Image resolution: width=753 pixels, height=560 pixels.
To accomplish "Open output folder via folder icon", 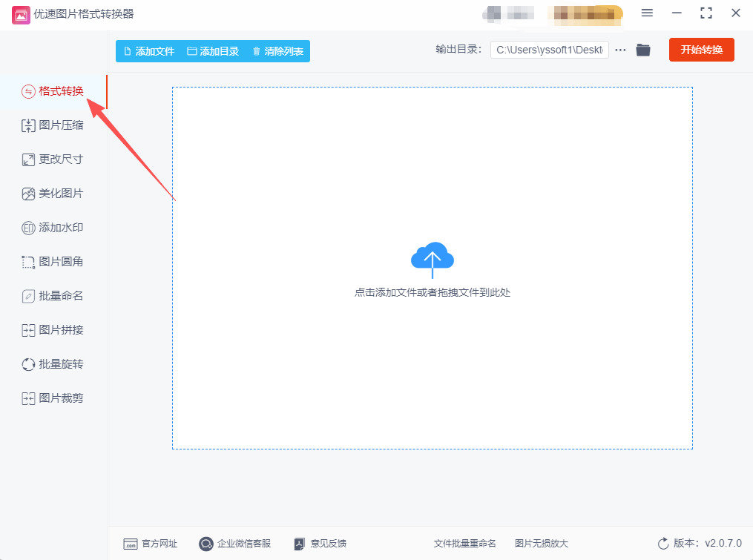I will (x=643, y=50).
